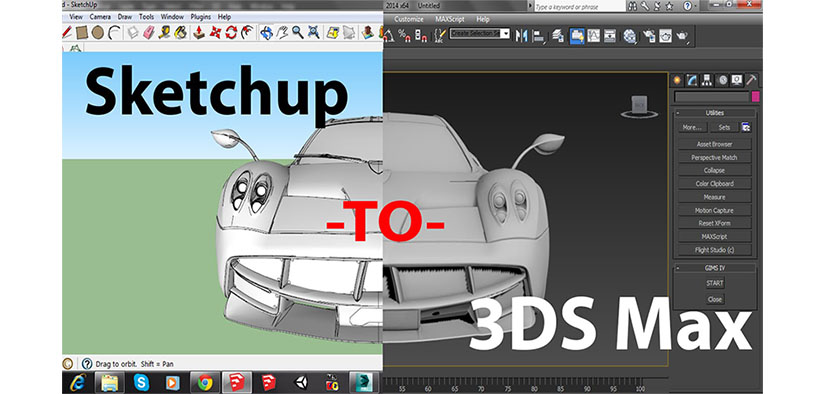Open the View menu in SketchUp
This screenshot has width=825, height=394.
76,17
